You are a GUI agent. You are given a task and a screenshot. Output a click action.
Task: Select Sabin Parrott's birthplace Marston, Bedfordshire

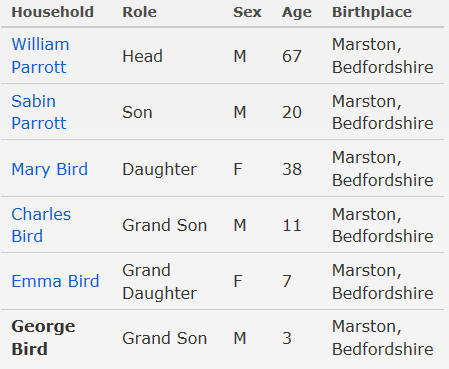(383, 112)
